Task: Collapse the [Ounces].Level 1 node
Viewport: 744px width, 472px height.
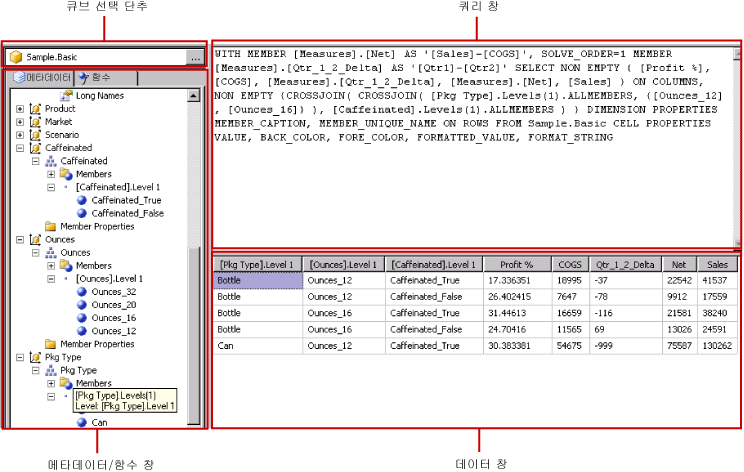Action: (51, 279)
